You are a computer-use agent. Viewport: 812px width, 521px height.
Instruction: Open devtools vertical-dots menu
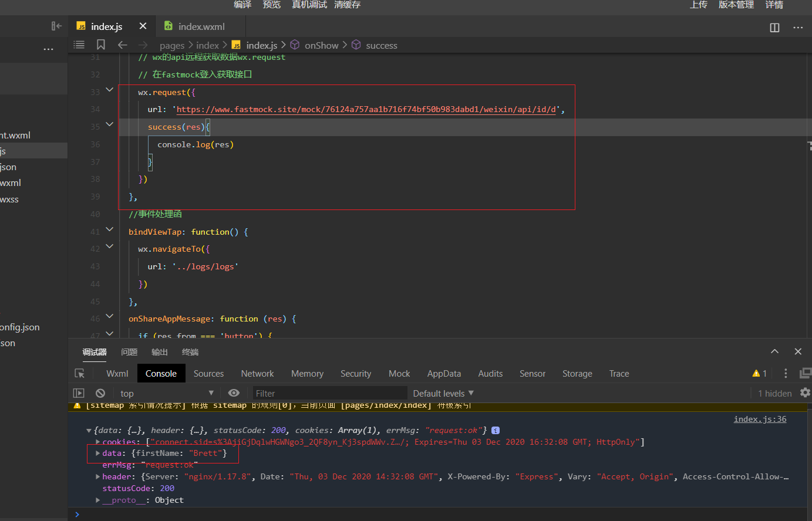(x=786, y=374)
